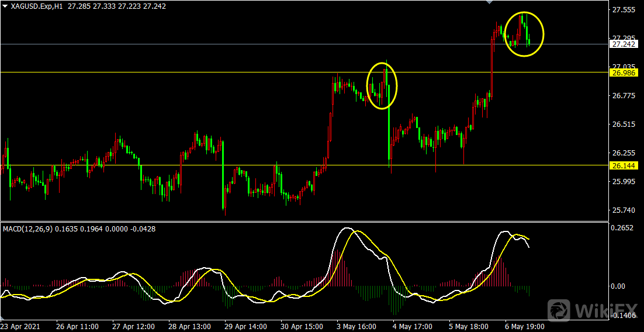This screenshot has width=644, height=332.
Task: Click the 3 May 16:00 time axis label
Action: point(355,326)
